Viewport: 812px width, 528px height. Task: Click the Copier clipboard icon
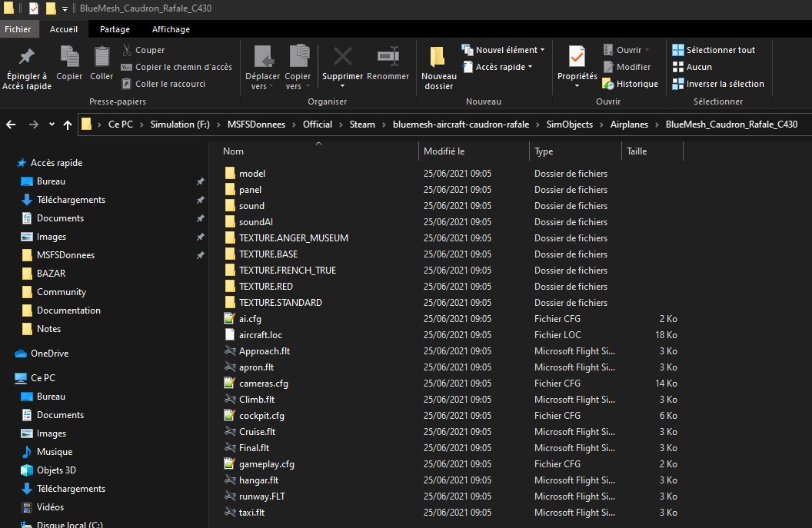tap(69, 57)
